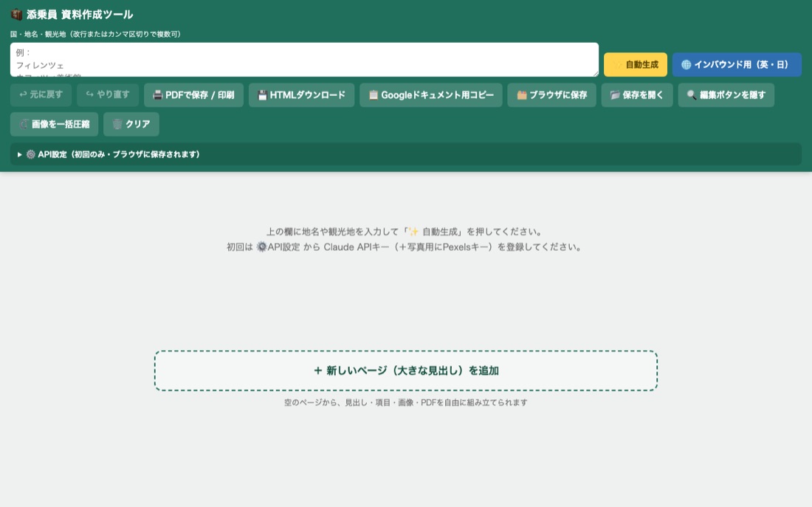Expand the API設定 disclosure triangle

(20, 154)
